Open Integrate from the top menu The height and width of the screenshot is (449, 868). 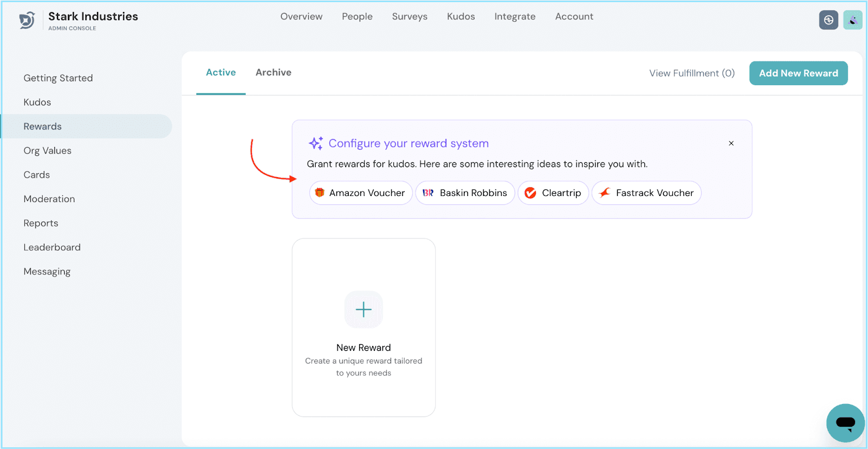[x=514, y=16]
